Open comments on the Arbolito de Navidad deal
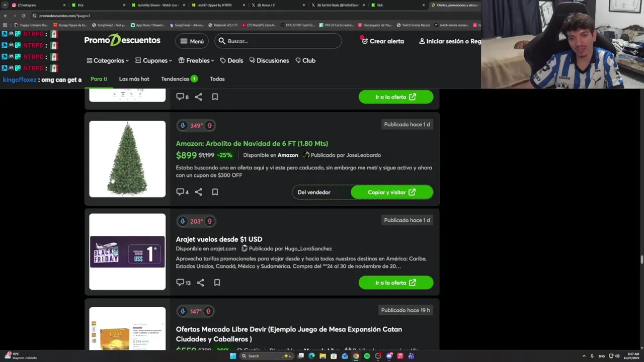Screen dimensions: 644x362 point(182,192)
